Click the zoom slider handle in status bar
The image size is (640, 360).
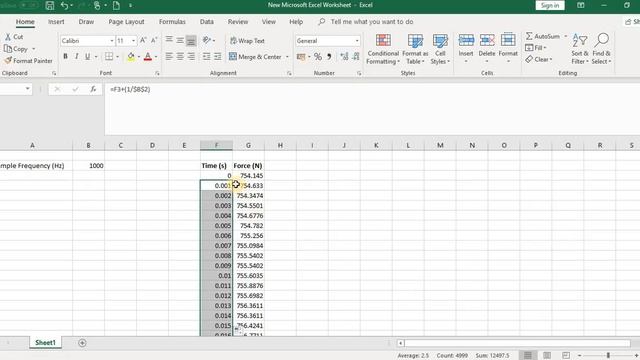608,356
